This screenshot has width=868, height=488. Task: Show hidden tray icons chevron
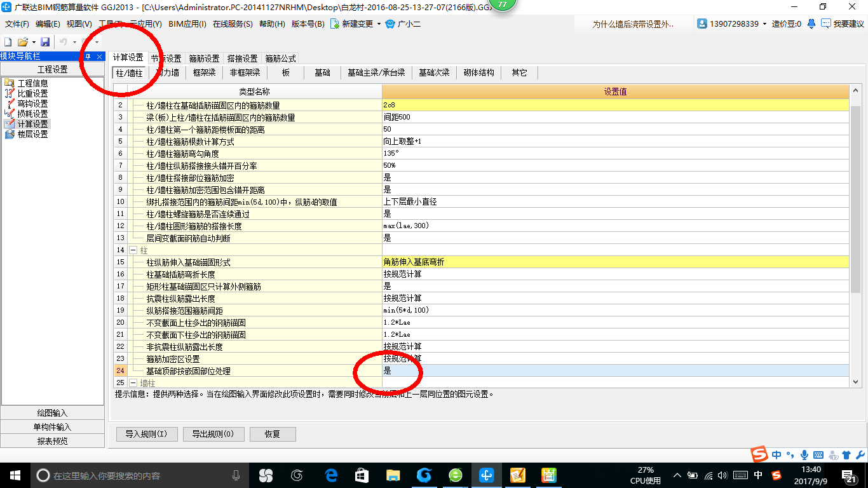coord(678,475)
